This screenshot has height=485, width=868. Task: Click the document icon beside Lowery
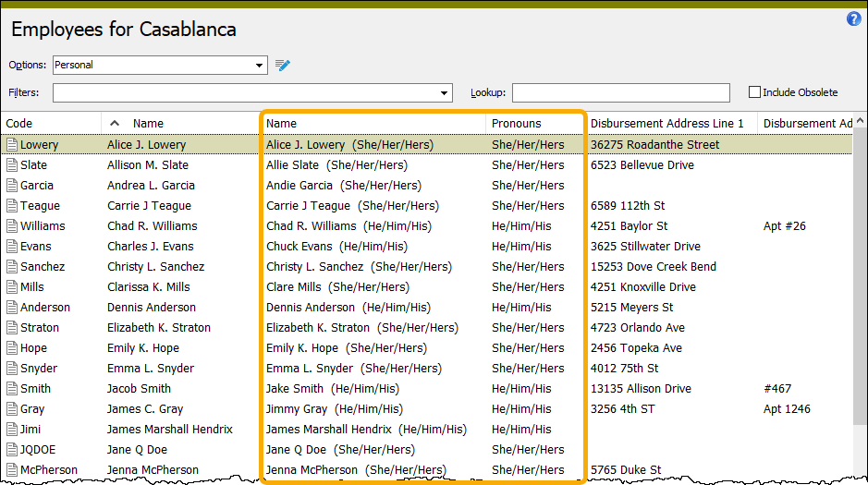tap(12, 145)
